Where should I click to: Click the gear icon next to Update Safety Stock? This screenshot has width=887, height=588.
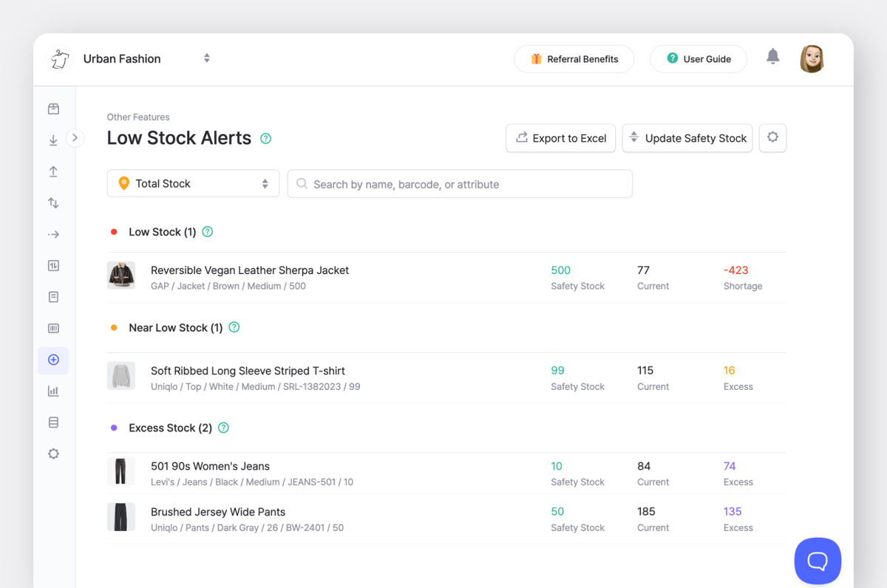point(772,137)
